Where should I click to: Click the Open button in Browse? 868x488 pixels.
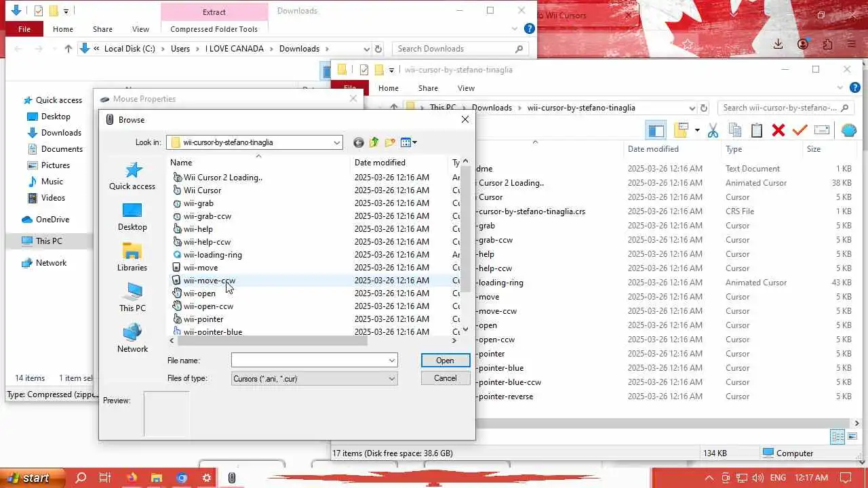pos(445,361)
